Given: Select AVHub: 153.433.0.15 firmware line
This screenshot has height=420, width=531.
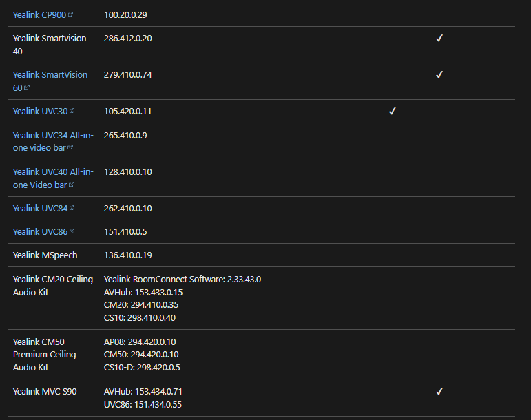Looking at the screenshot, I should click(143, 293).
